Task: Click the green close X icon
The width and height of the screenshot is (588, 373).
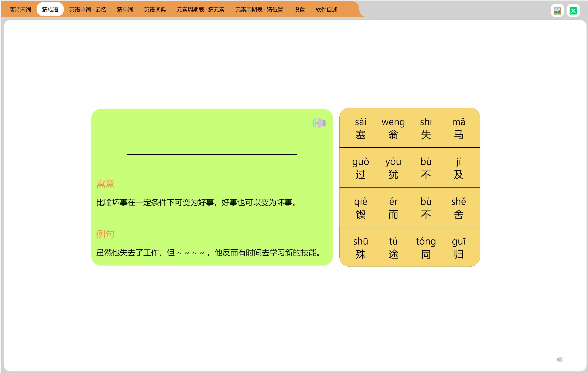Action: click(573, 11)
